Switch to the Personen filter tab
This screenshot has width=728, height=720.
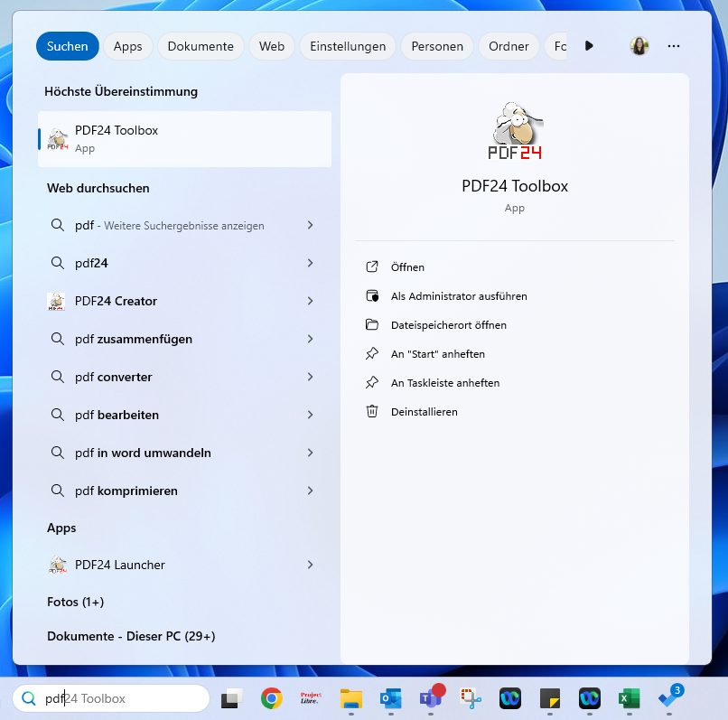pyautogui.click(x=437, y=46)
